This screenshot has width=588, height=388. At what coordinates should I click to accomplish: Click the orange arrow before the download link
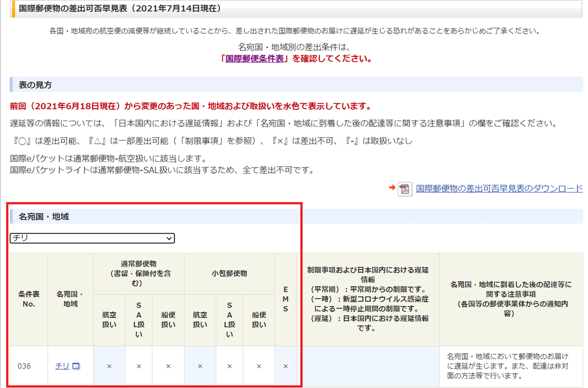click(392, 188)
